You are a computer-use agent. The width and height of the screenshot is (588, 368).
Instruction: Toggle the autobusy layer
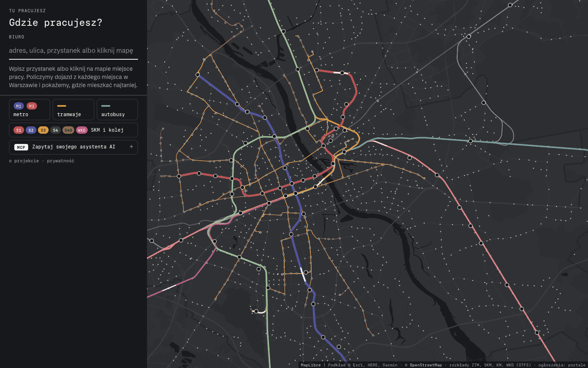coord(117,110)
